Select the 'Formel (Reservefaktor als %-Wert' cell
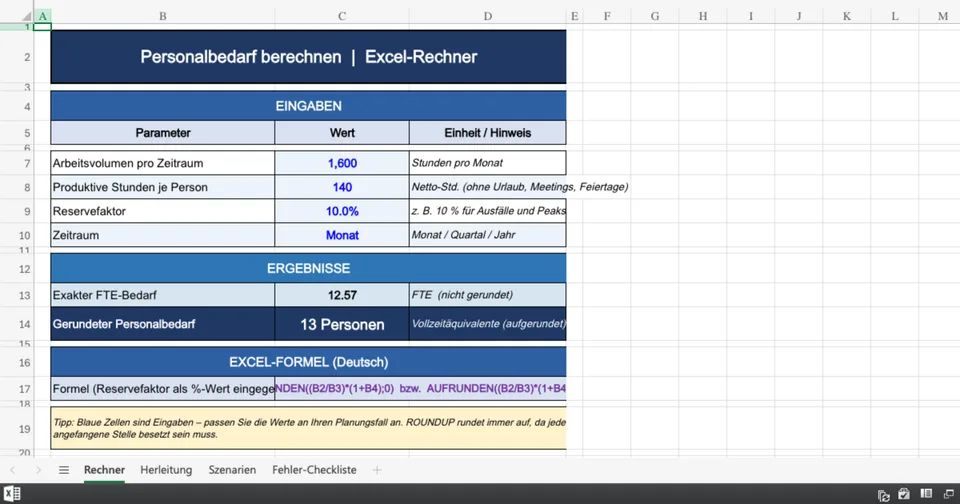Screen dimensions: 960x504 pos(163,389)
